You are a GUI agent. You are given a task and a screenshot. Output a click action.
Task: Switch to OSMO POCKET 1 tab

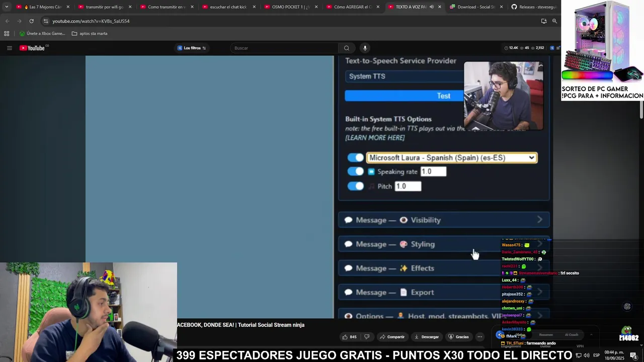coord(290,7)
